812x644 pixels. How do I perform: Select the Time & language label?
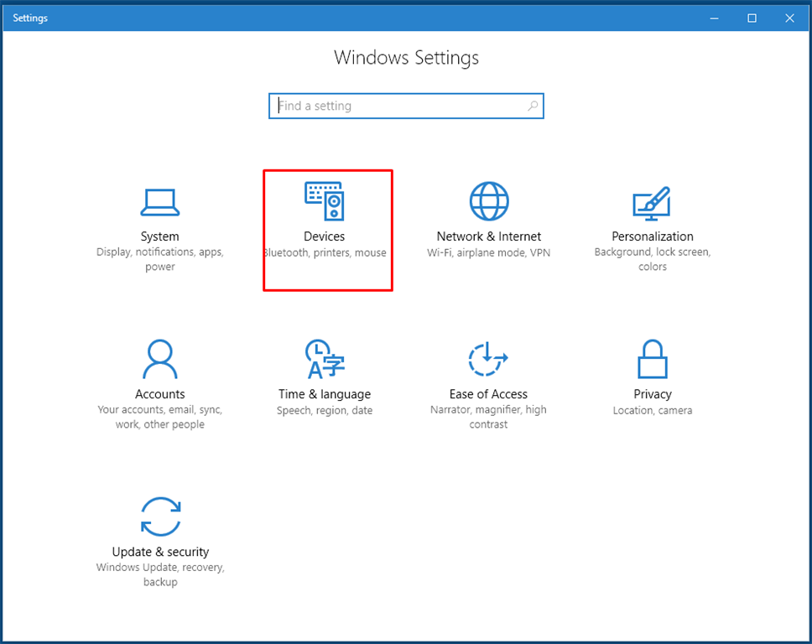coord(325,394)
